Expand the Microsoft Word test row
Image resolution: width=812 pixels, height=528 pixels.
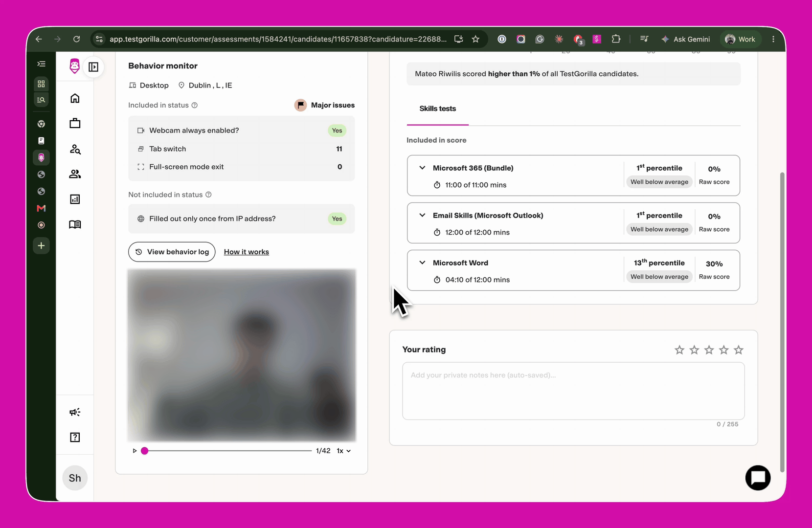coord(422,263)
